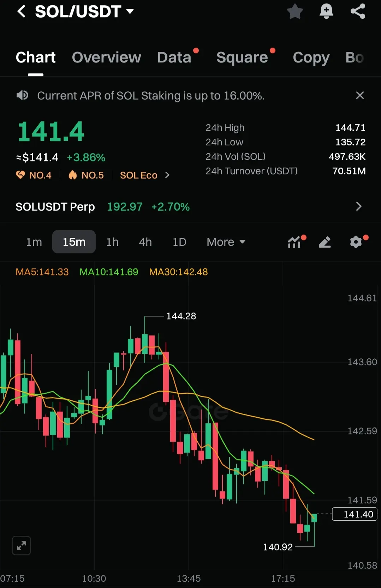
Task: Click the MA10:141.69 indicator label
Action: [109, 272]
